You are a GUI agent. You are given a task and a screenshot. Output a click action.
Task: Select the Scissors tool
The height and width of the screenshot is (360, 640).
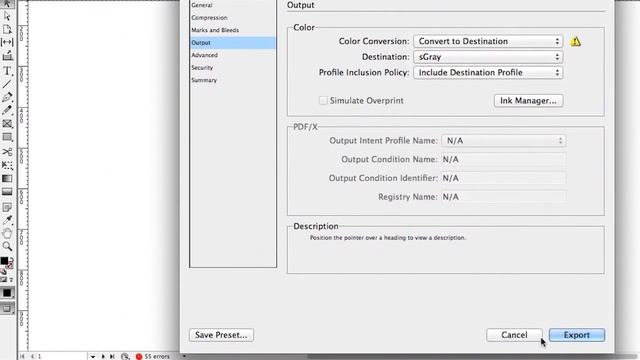[x=7, y=152]
